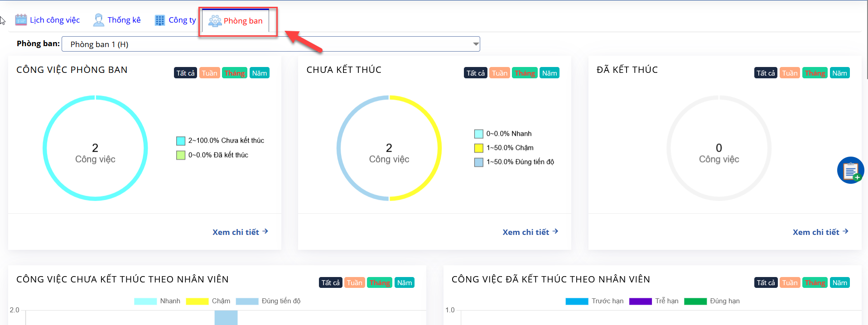Viewport: 868px width, 325px height.
Task: Switch to the Lịch công việc tab
Action: coord(48,20)
